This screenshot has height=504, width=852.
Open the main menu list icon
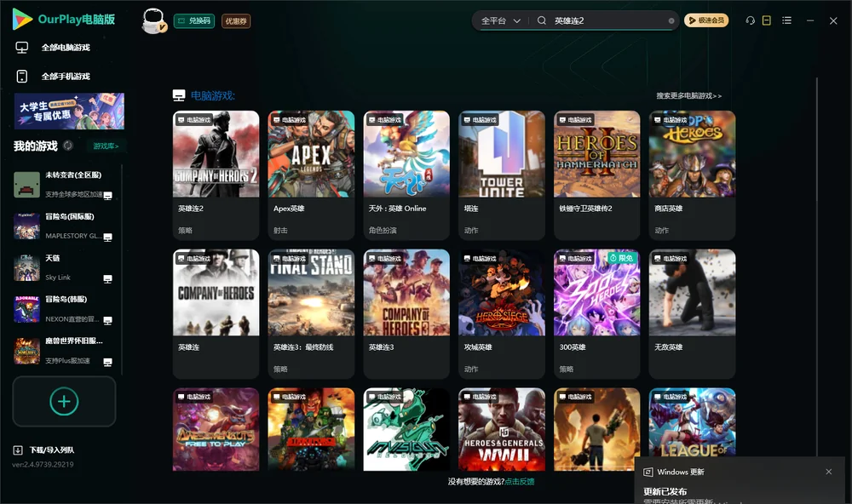[x=786, y=20]
